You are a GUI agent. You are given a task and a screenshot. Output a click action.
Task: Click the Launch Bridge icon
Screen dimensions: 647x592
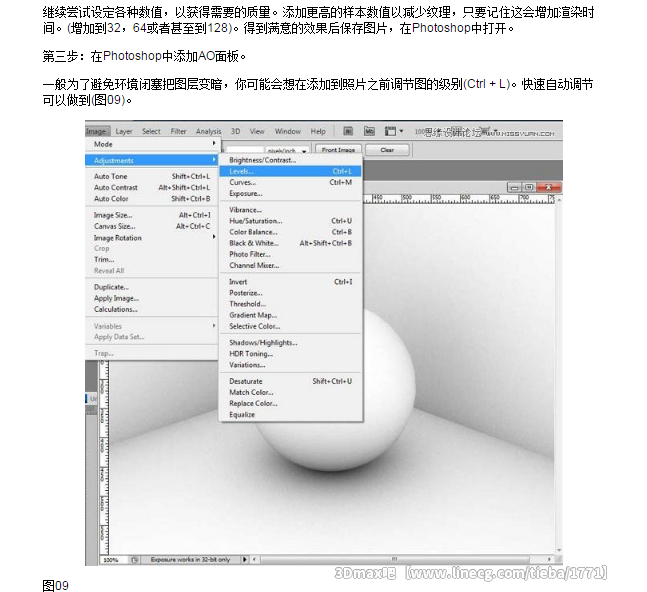348,131
